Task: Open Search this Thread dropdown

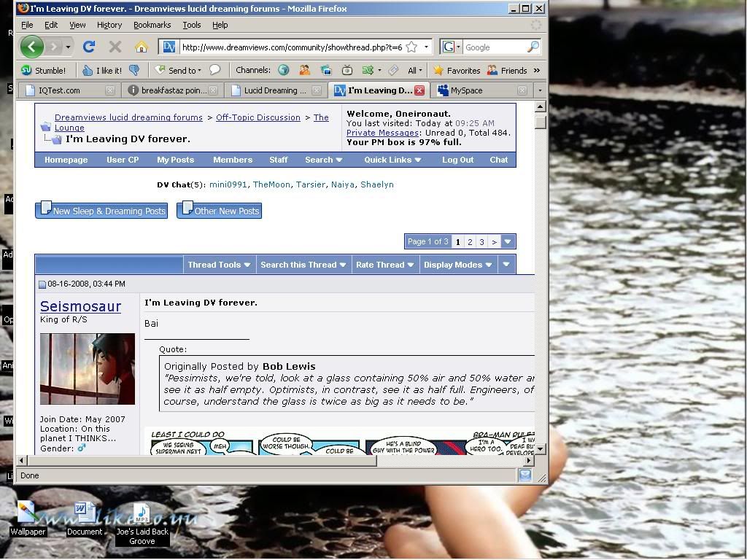Action: click(x=303, y=265)
